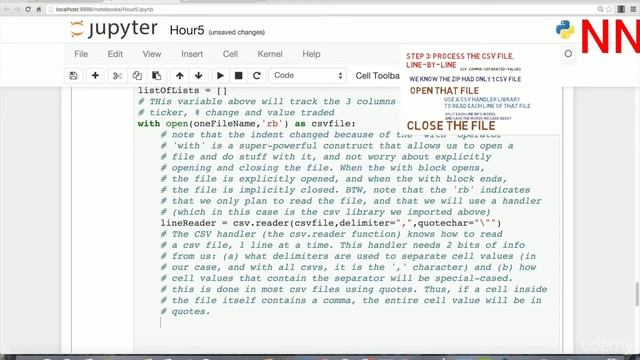
Task: Run the current cell with the play icon
Action: tap(220, 76)
